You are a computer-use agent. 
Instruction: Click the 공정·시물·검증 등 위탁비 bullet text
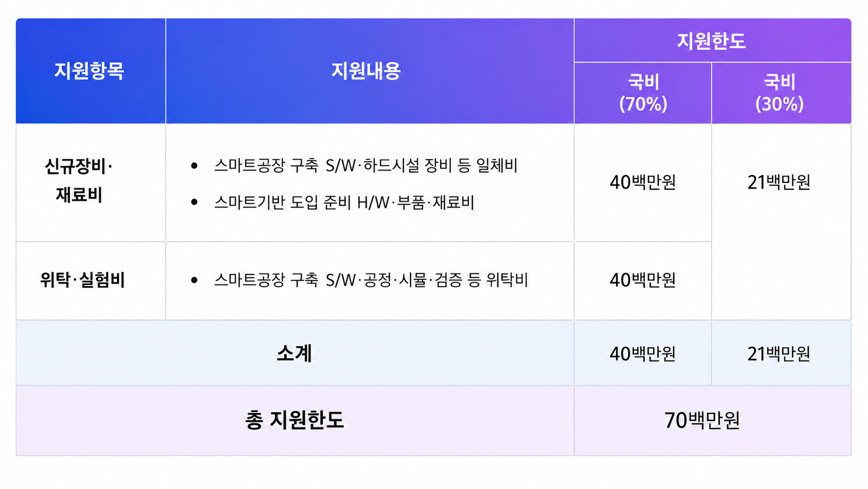pyautogui.click(x=371, y=280)
